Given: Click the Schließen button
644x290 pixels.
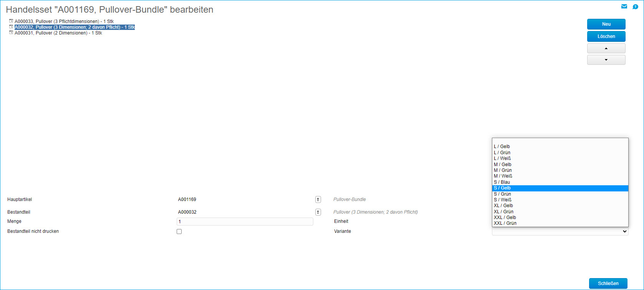Looking at the screenshot, I should tap(608, 283).
